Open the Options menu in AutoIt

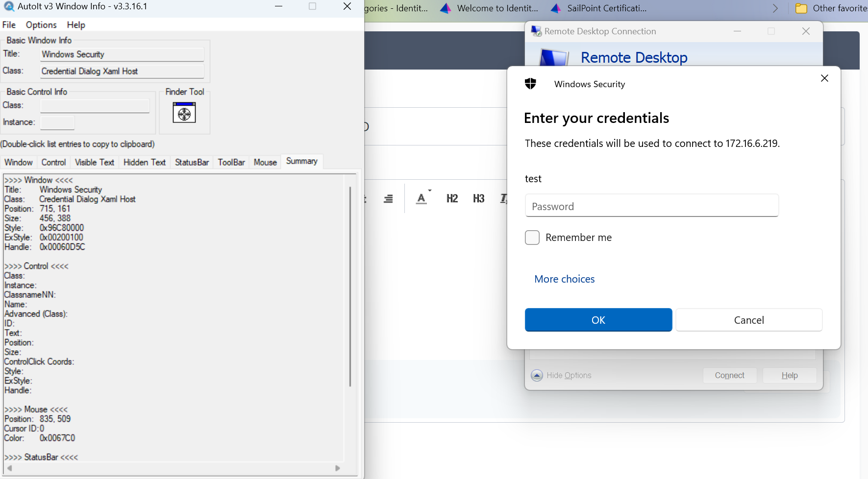coord(41,25)
